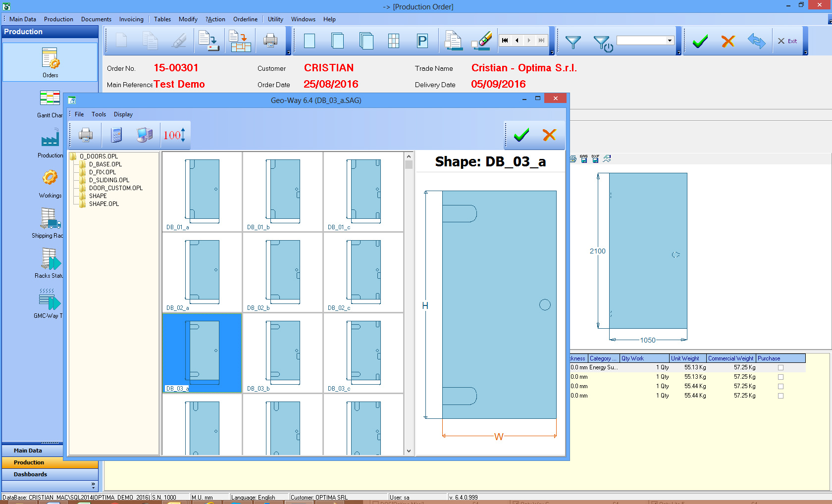The image size is (832, 504).
Task: Open the Documents menu
Action: (x=96, y=19)
